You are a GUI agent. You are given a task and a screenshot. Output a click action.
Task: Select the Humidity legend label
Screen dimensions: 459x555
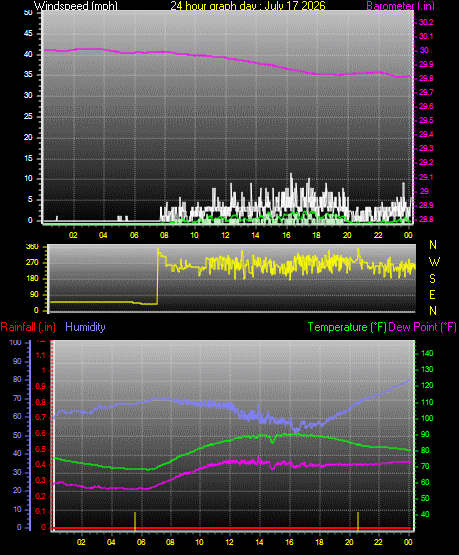85,327
